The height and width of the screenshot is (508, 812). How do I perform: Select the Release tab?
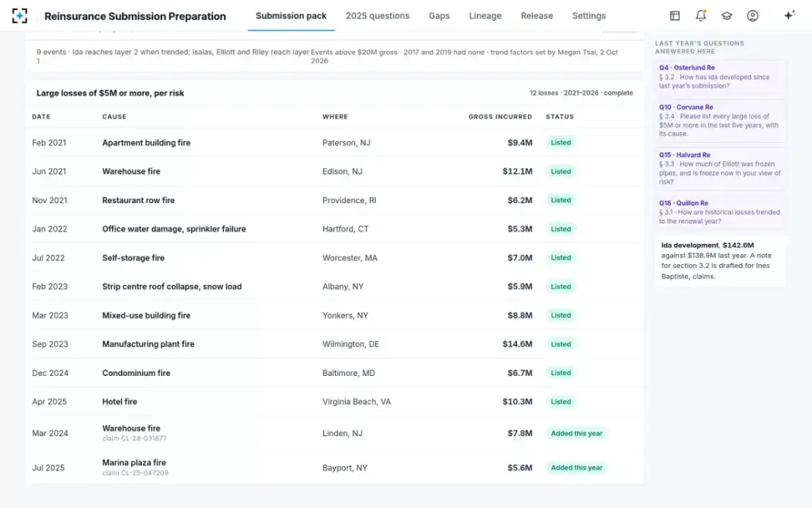tap(537, 16)
